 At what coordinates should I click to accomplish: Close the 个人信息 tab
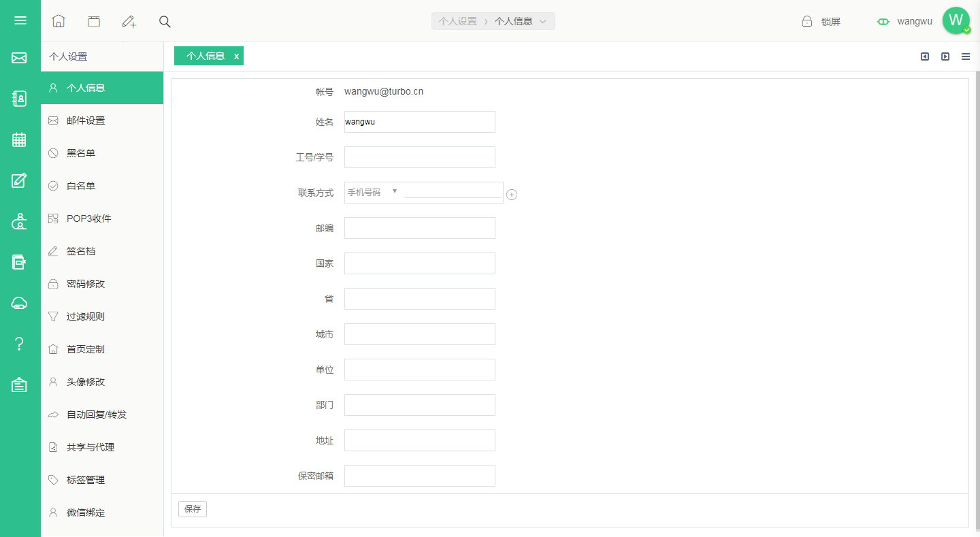tap(236, 56)
